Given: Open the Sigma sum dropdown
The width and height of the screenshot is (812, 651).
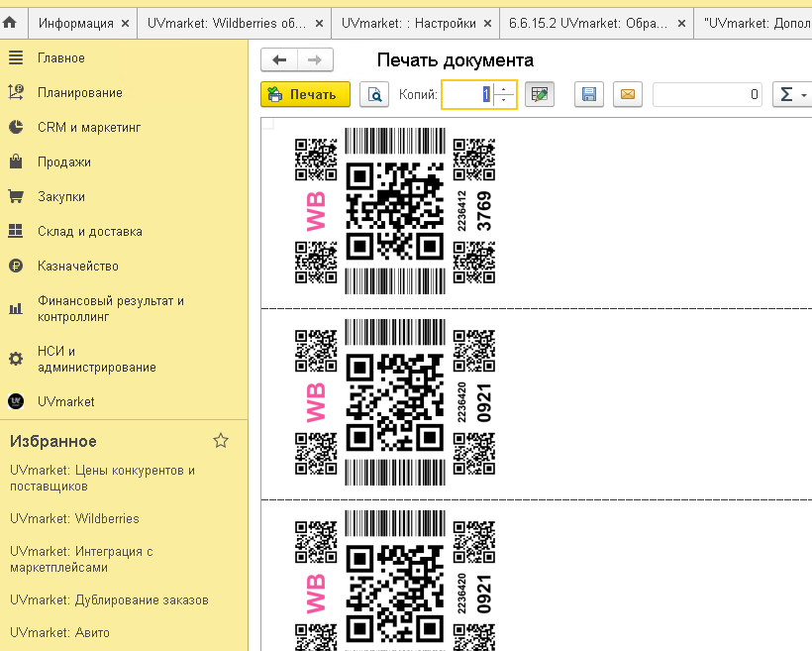Looking at the screenshot, I should (792, 94).
